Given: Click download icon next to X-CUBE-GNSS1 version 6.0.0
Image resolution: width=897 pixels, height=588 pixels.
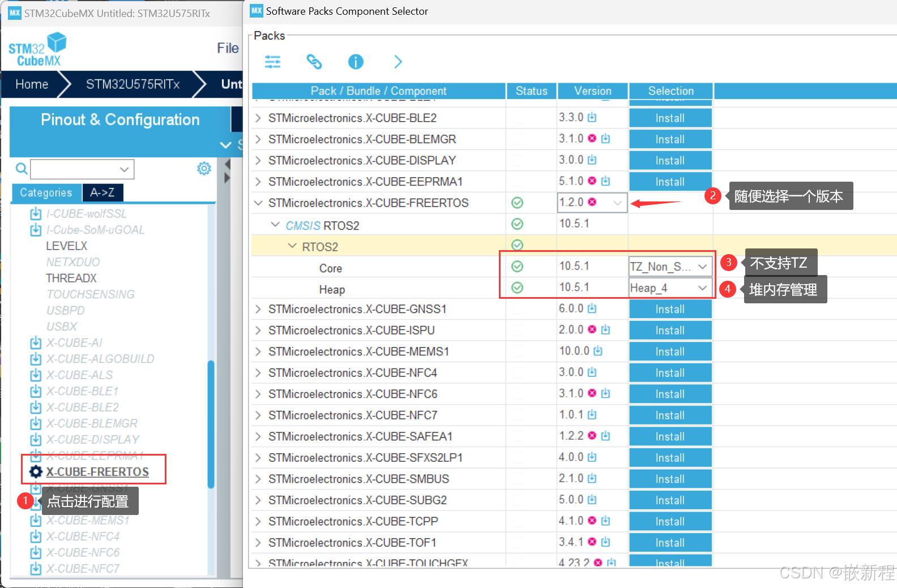Looking at the screenshot, I should pos(592,308).
